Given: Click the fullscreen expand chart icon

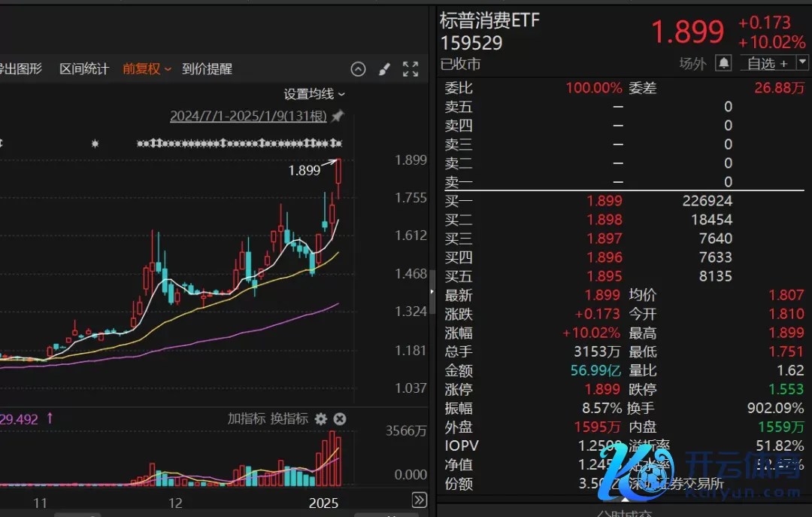Looking at the screenshot, I should click(x=411, y=69).
